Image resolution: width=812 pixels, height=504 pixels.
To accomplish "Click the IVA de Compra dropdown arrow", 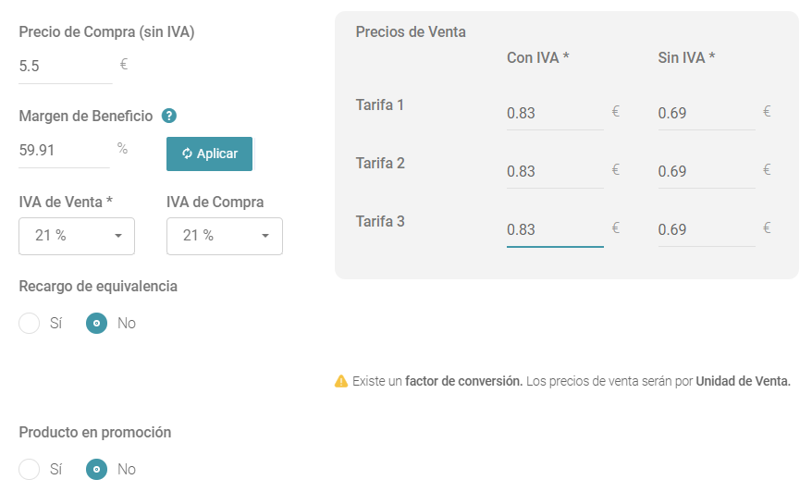I will (x=265, y=236).
